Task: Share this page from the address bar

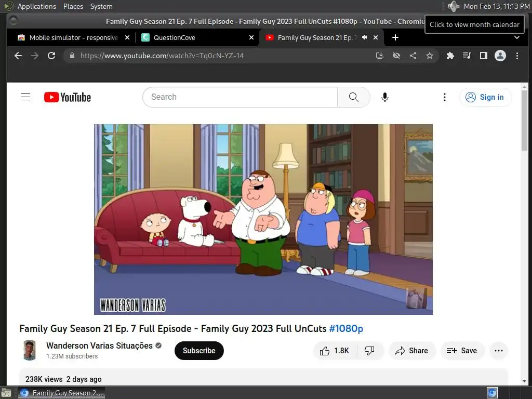Action: coord(413,56)
